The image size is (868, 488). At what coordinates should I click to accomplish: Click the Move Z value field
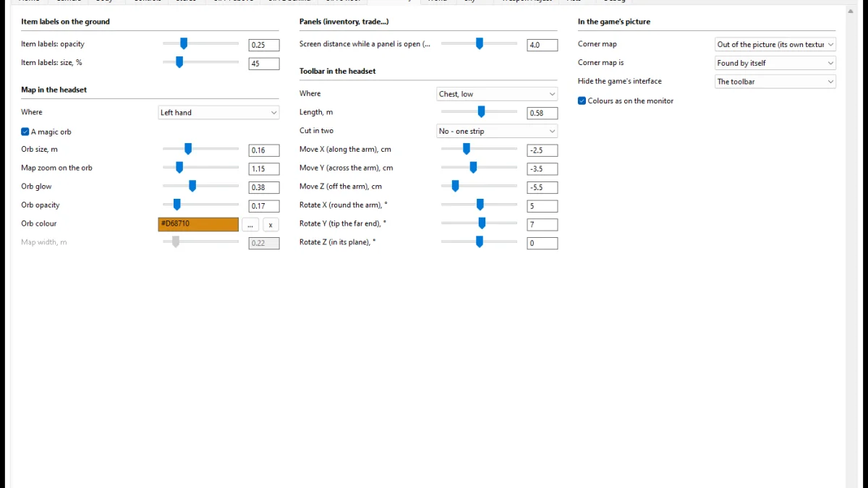click(x=542, y=187)
